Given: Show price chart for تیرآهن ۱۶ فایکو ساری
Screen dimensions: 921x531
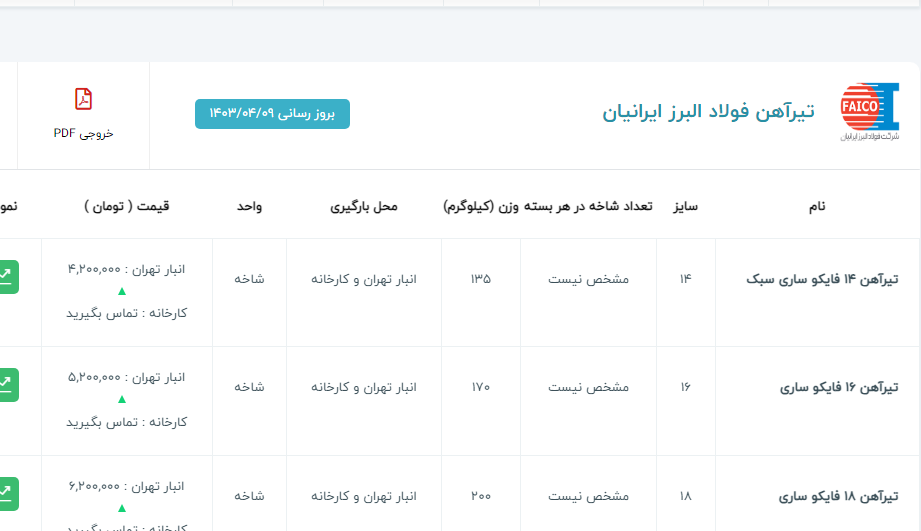Looking at the screenshot, I should click(7, 385).
